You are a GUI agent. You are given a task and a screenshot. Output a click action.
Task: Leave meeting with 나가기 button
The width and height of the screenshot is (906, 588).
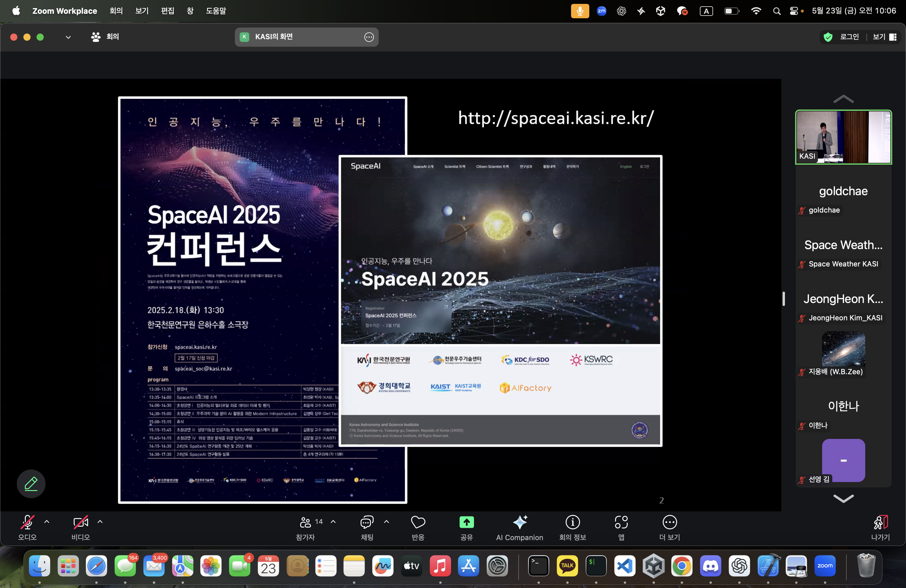pos(881,527)
